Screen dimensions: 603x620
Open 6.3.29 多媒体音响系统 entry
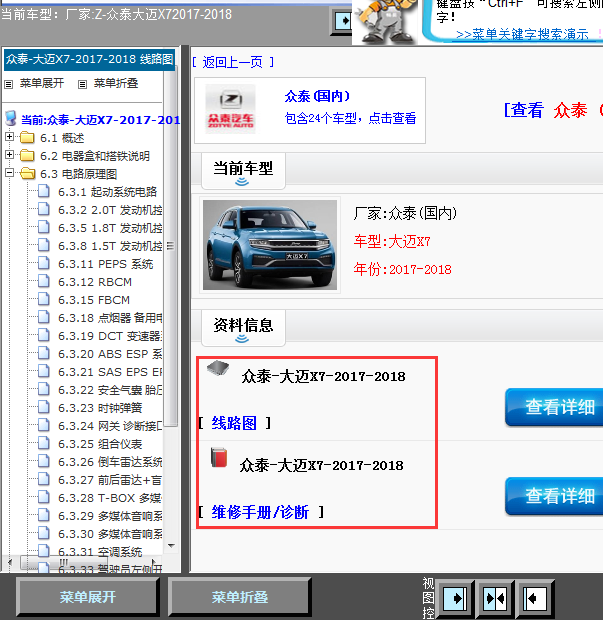point(110,516)
